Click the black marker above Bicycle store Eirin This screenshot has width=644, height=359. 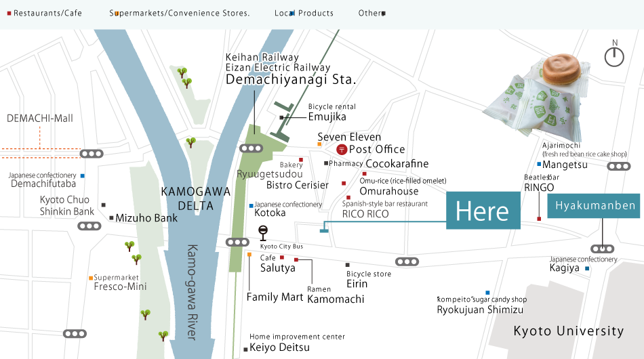(x=348, y=265)
